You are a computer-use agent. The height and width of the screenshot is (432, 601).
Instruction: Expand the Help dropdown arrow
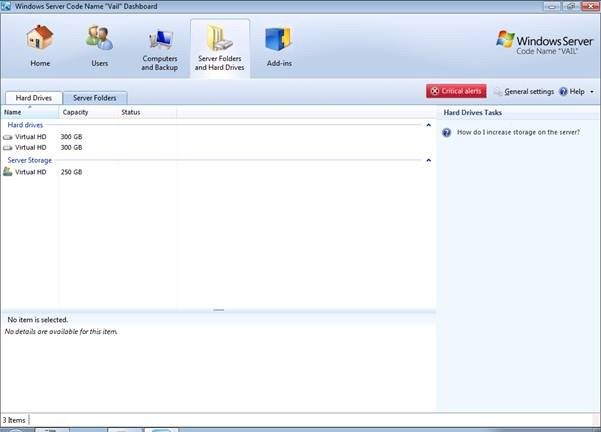pos(592,92)
